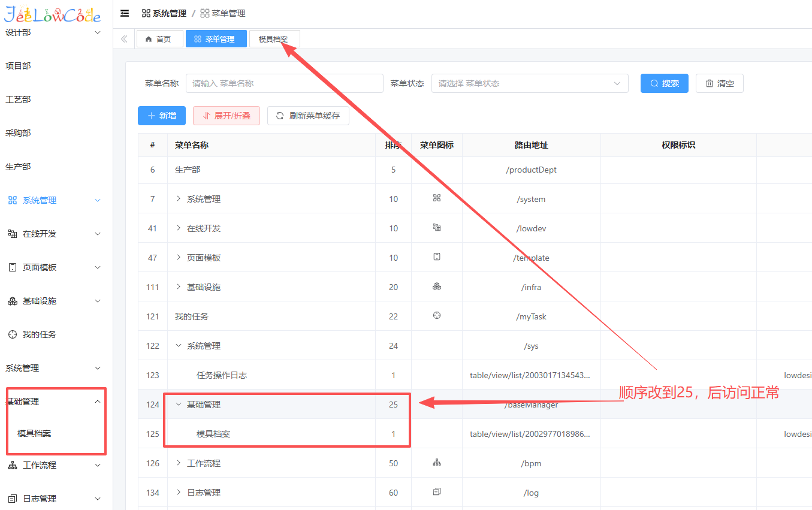Viewport: 812px width, 510px height.
Task: Collapse the 基础管理 row in table
Action: click(x=179, y=405)
